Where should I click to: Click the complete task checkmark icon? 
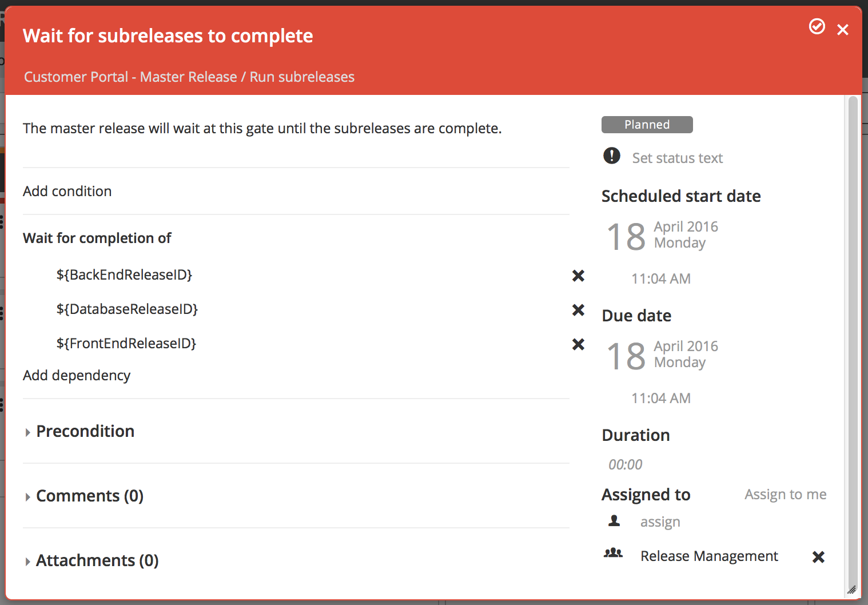(817, 26)
